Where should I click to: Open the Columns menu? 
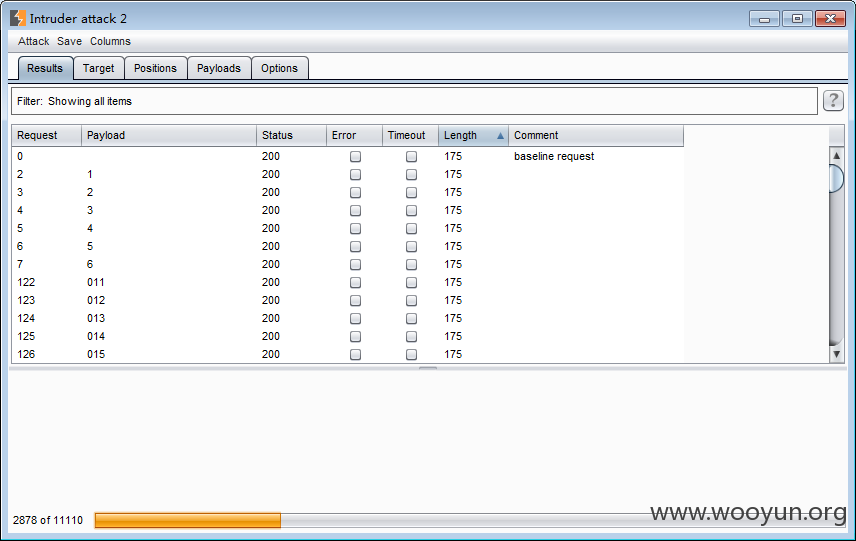pyautogui.click(x=110, y=41)
